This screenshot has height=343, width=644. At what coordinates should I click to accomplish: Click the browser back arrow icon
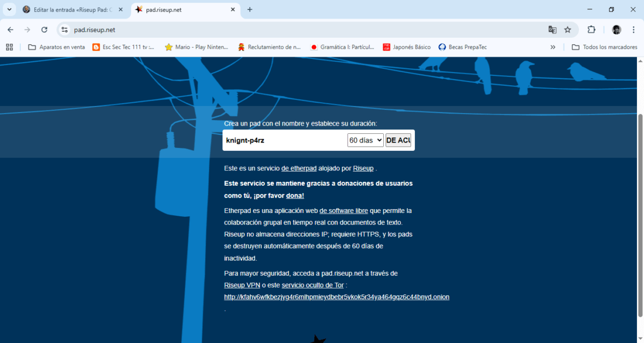(10, 29)
